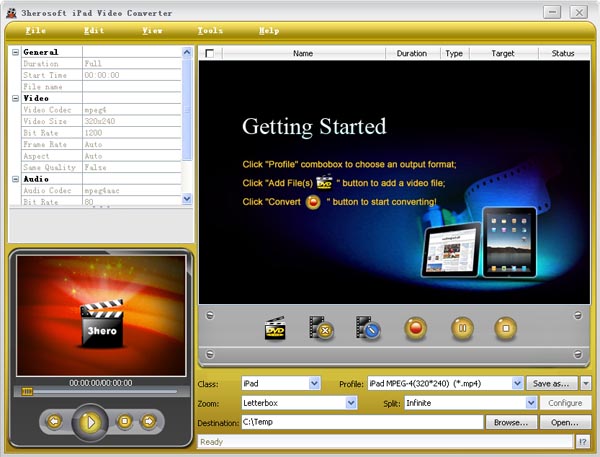This screenshot has width=600, height=457.
Task: Open the Tools menu
Action: point(210,31)
